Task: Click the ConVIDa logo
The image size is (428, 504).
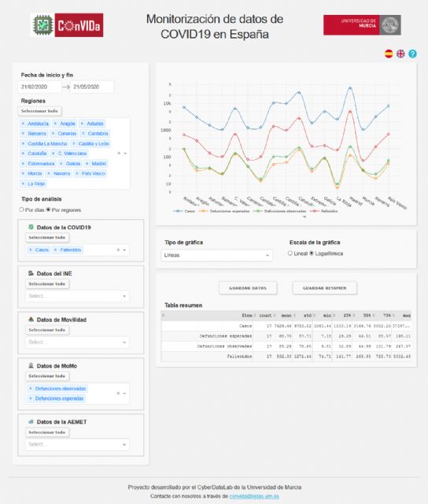Action: 67,25
